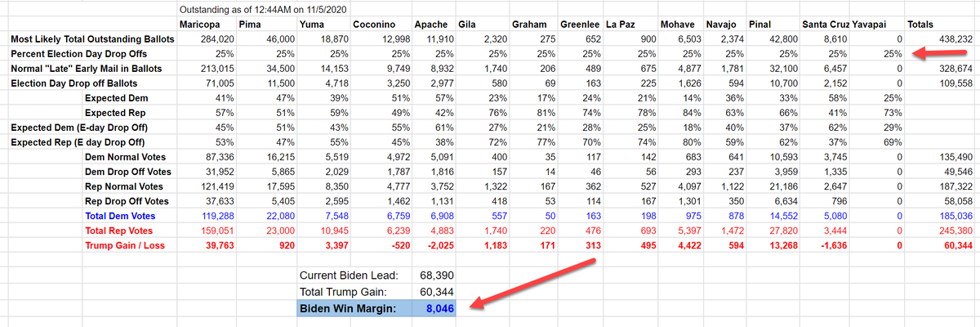Click Pinal outstanding ballots value 42,800
The width and height of the screenshot is (980, 327).
click(x=782, y=39)
